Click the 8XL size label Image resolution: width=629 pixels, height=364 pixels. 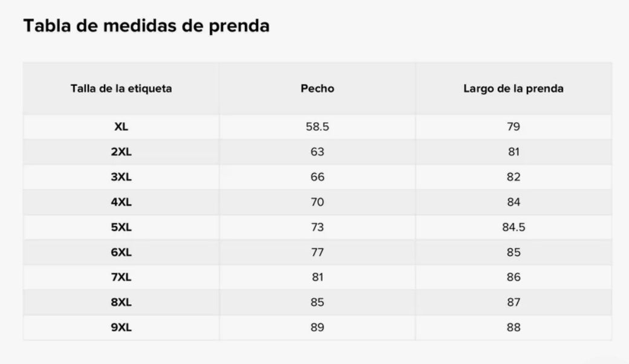(121, 302)
